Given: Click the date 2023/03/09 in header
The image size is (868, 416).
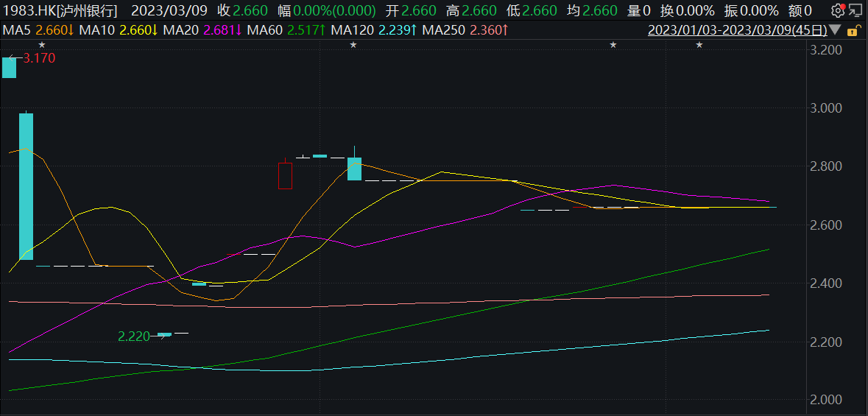Looking at the screenshot, I should 171,10.
